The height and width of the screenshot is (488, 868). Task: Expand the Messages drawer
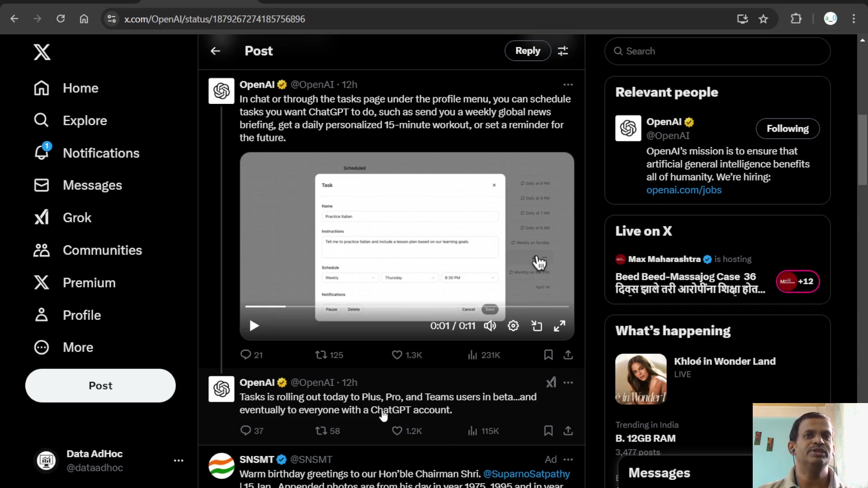click(x=659, y=473)
